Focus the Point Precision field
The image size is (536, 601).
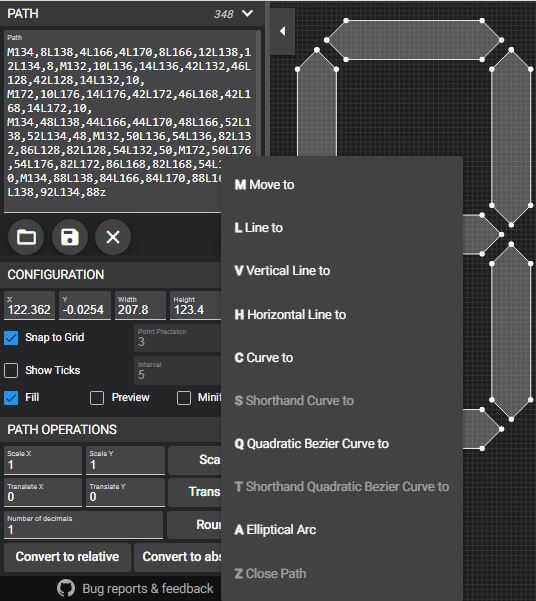click(178, 338)
